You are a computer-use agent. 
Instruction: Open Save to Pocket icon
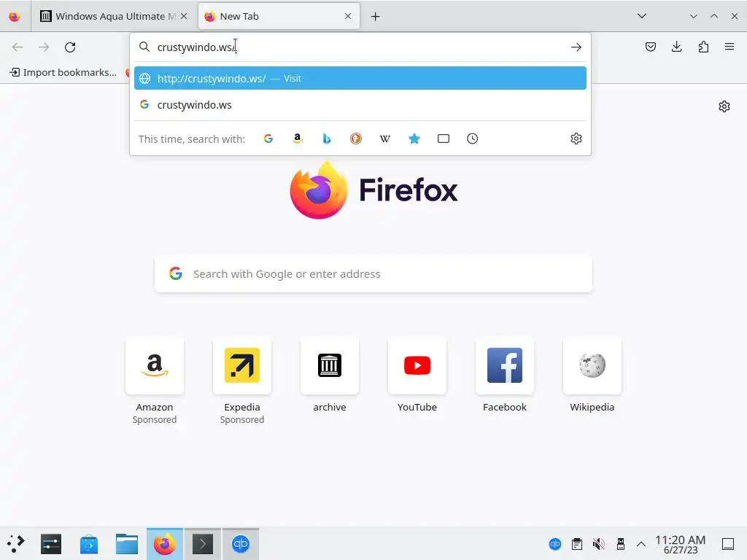[651, 47]
